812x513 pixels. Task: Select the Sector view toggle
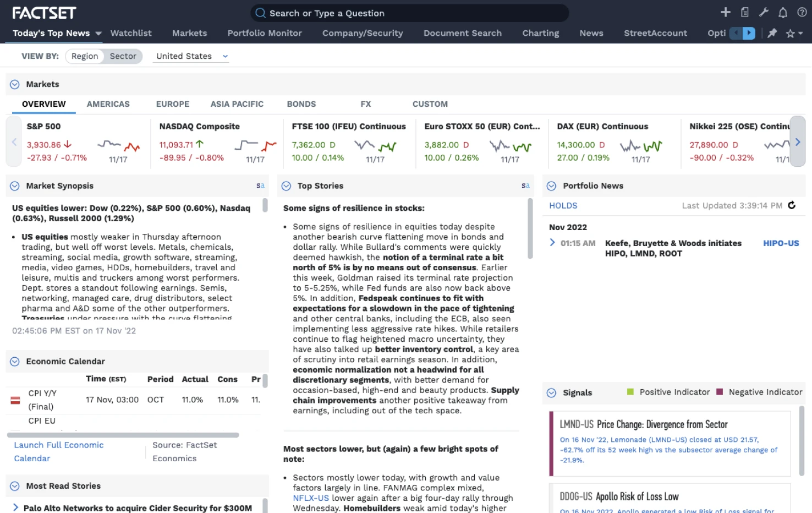coord(123,56)
